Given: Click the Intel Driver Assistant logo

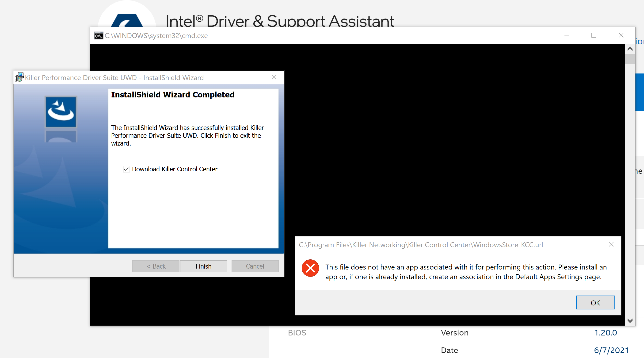Looking at the screenshot, I should [127, 20].
